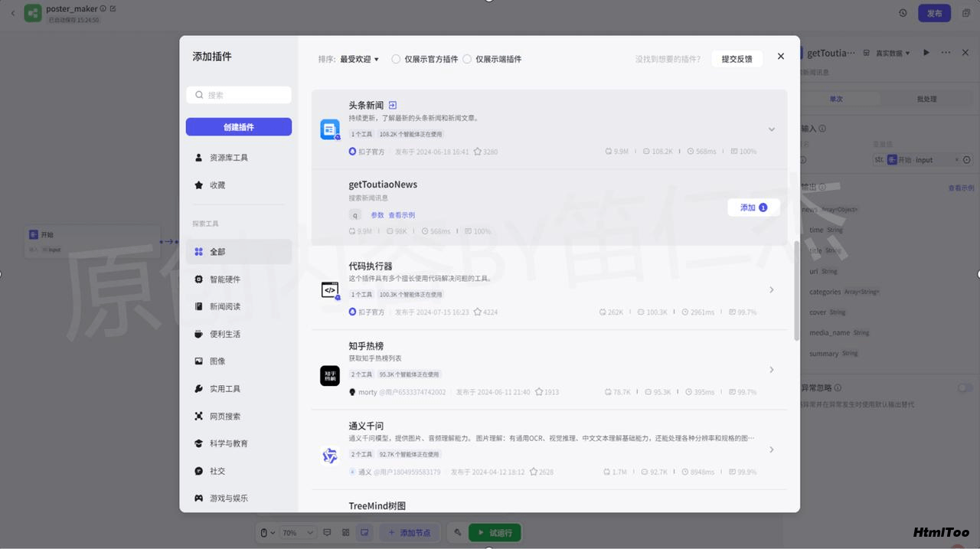
Task: Switch to 单次 tab
Action: tap(836, 99)
